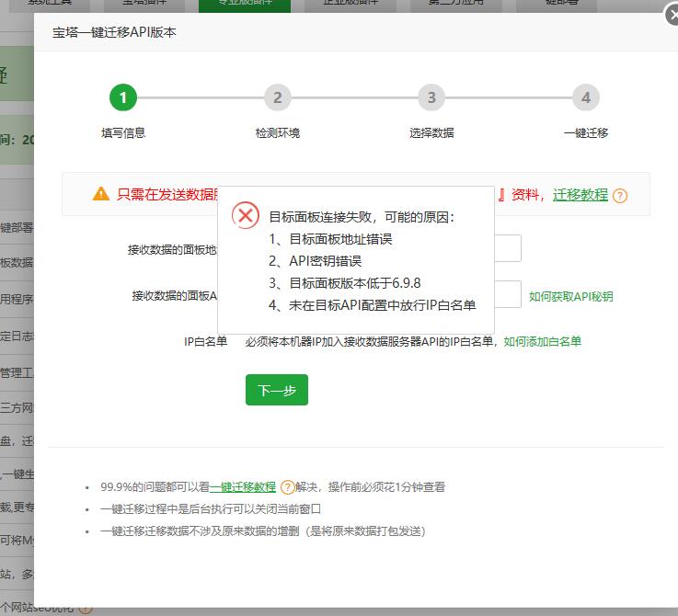678x616 pixels.
Task: Click the text 1、目标面板地址错误
Action: [330, 239]
